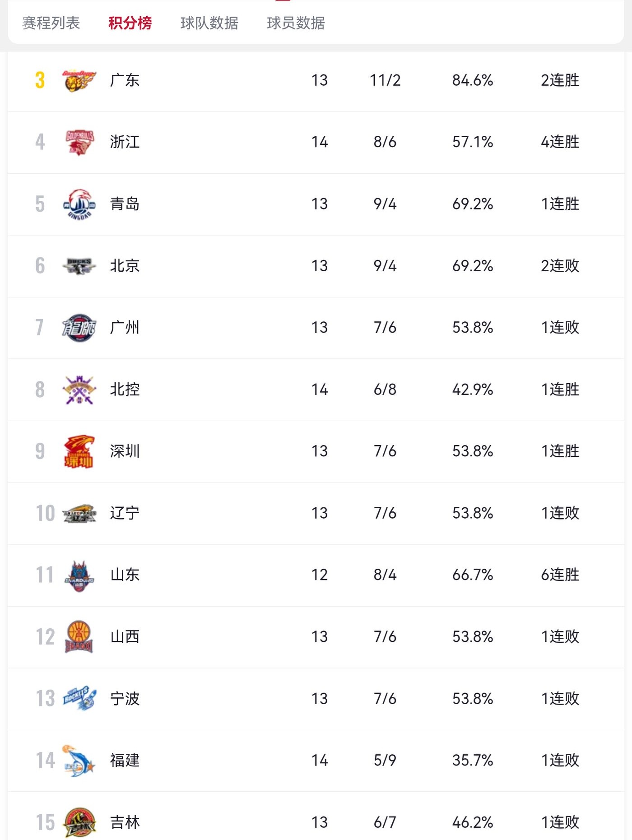This screenshot has height=840, width=632.
Task: Click the 福建 dolphin team logo
Action: tap(79, 761)
